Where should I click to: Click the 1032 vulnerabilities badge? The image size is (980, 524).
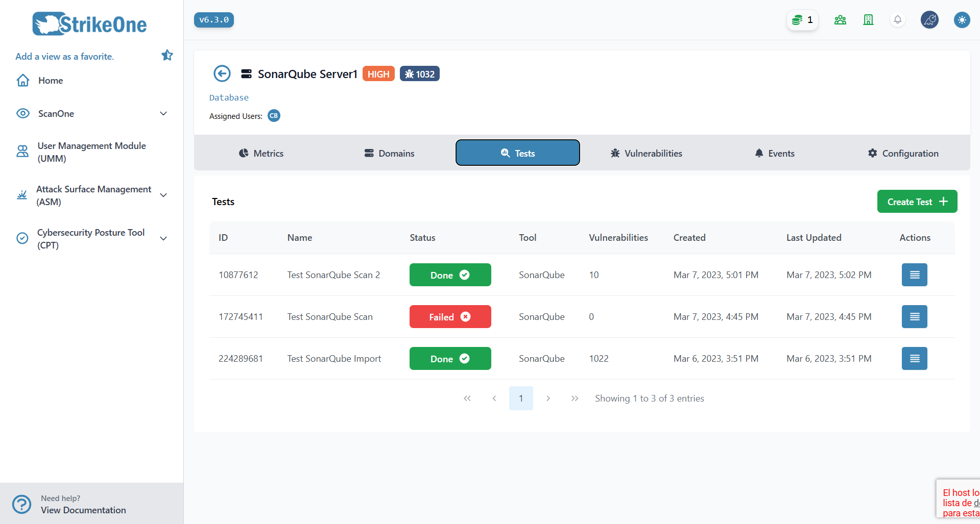(x=419, y=74)
